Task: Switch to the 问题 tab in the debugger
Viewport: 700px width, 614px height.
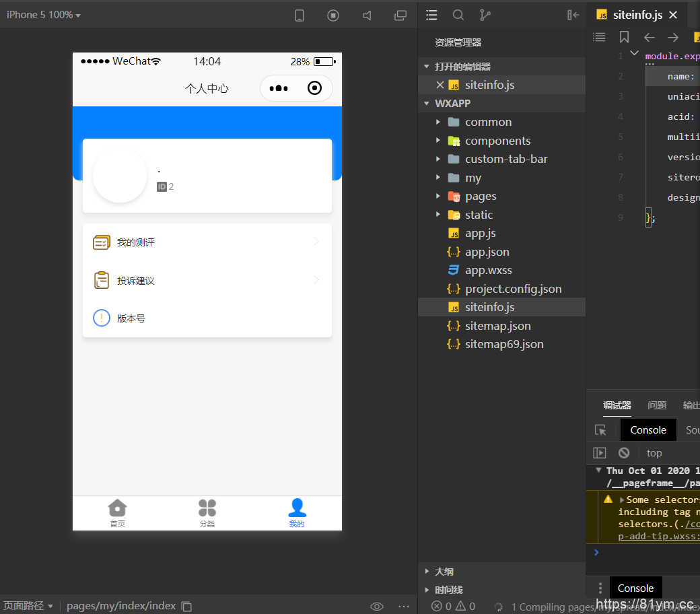Action: 657,405
